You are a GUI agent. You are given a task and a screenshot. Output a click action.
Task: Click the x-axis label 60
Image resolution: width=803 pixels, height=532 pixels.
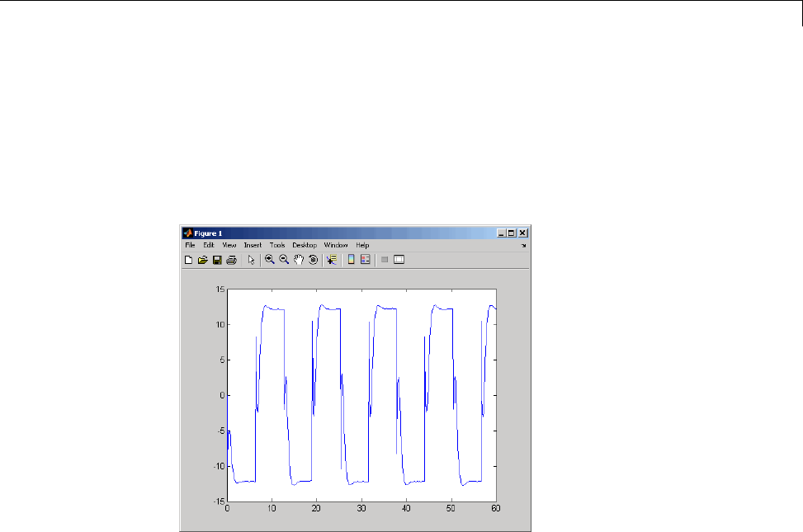point(496,508)
